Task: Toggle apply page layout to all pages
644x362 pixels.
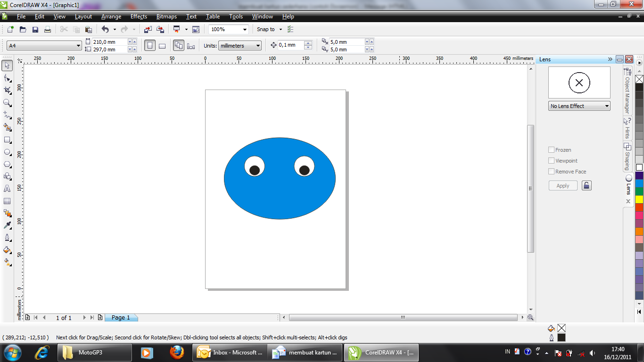Action: [179, 46]
